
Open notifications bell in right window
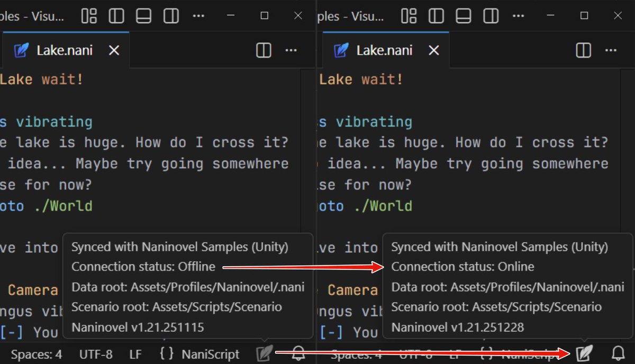[x=618, y=353]
